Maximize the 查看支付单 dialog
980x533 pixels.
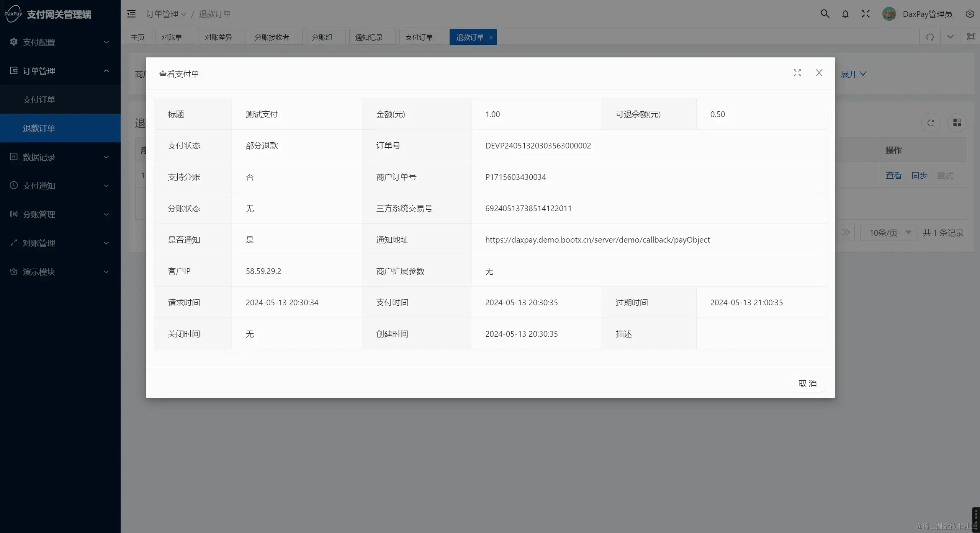(x=797, y=73)
